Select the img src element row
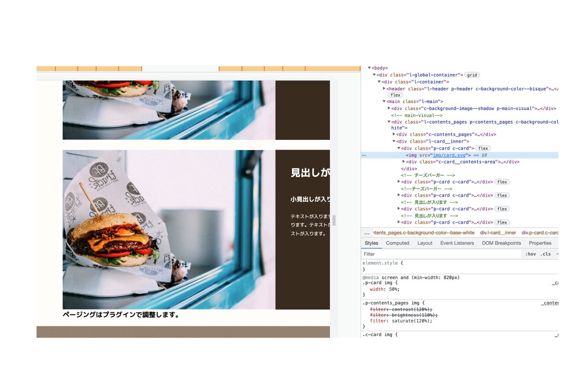This screenshot has width=588, height=368. click(460, 155)
